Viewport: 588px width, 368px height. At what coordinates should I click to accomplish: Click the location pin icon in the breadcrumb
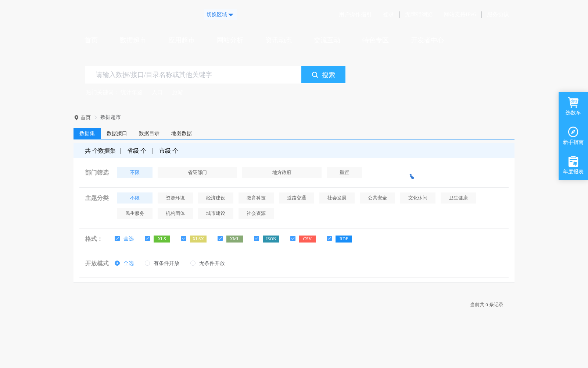(76, 118)
